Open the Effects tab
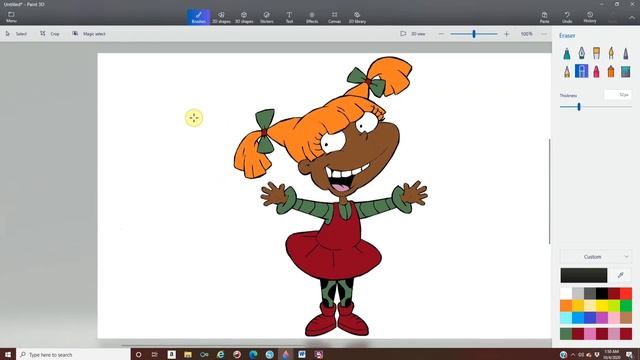 click(x=312, y=17)
